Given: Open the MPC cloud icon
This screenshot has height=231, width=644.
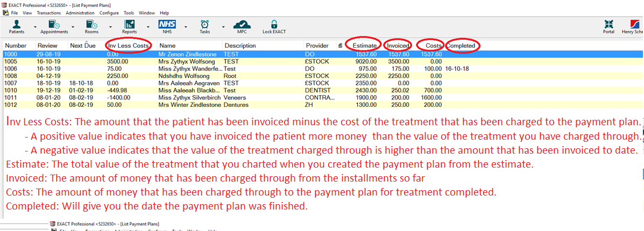Looking at the screenshot, I should tap(242, 25).
